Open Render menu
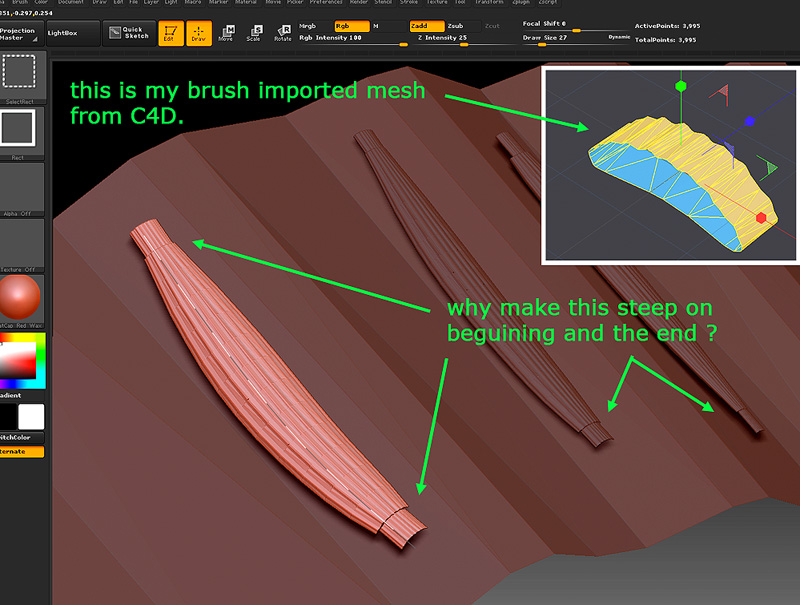The height and width of the screenshot is (605, 800). [358, 3]
